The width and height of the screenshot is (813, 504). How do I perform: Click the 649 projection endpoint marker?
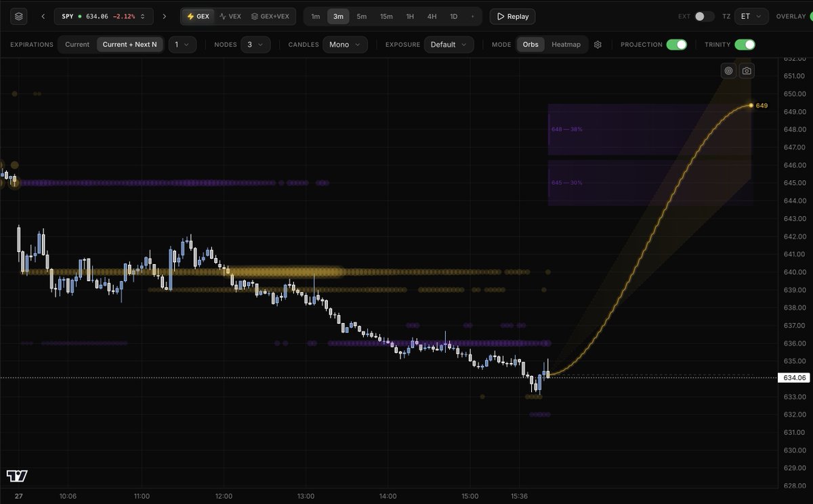(x=751, y=105)
